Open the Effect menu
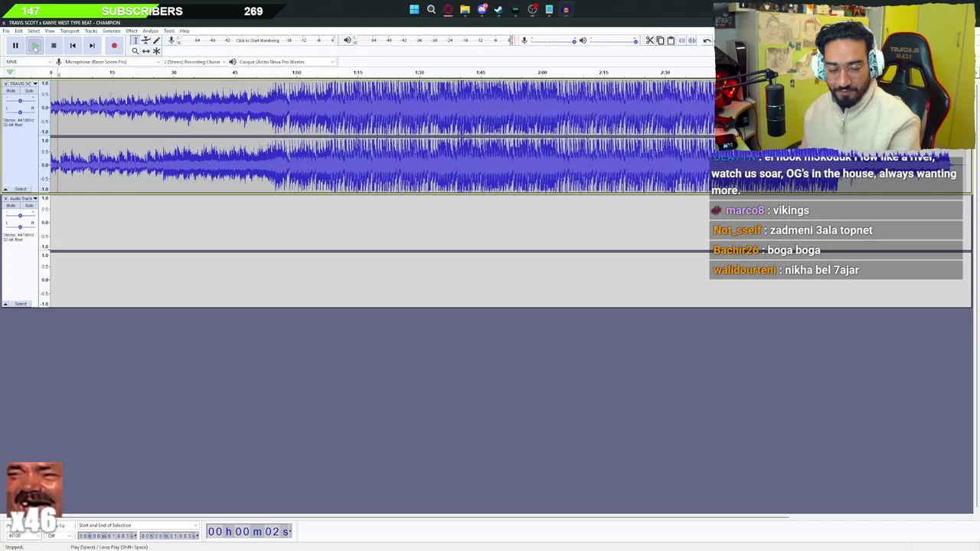This screenshot has width=980, height=551. click(132, 31)
